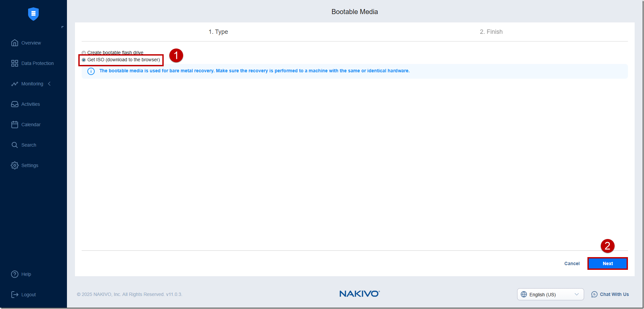Go to the 2. Finish wizard step
This screenshot has width=644, height=309.
[x=491, y=32]
